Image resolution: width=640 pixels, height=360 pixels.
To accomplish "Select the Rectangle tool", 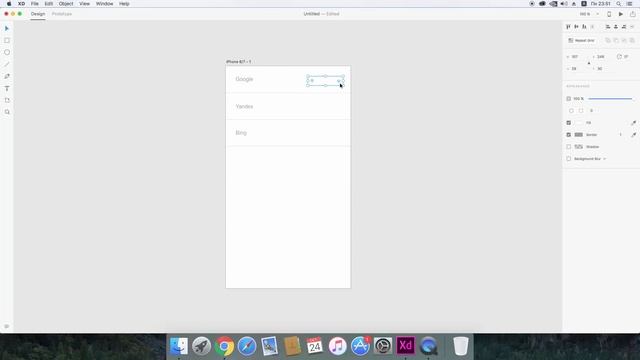I will click(7, 40).
